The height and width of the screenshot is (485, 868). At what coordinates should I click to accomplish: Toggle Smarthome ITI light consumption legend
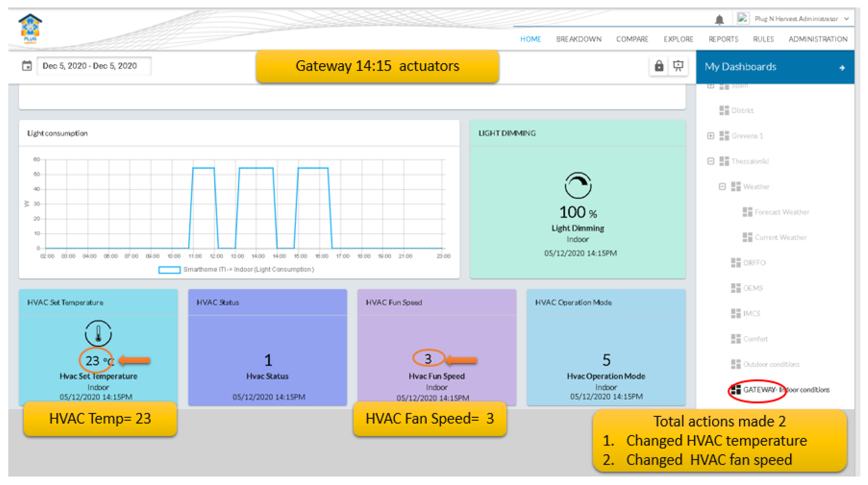[236, 270]
